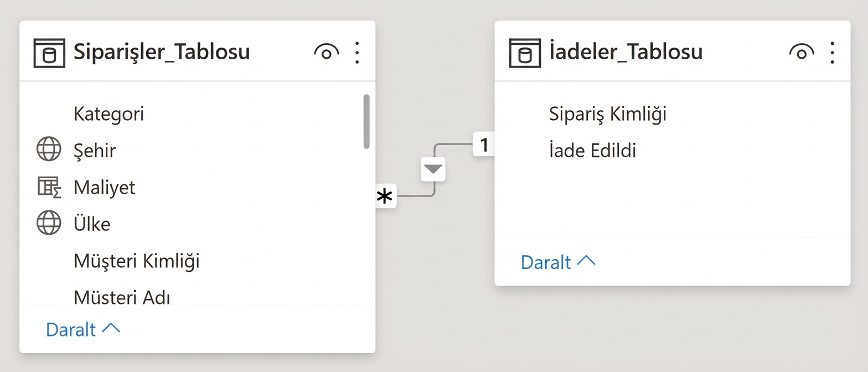
Task: Toggle visibility of Siparişler_Tablosu with the eye icon
Action: 326,51
